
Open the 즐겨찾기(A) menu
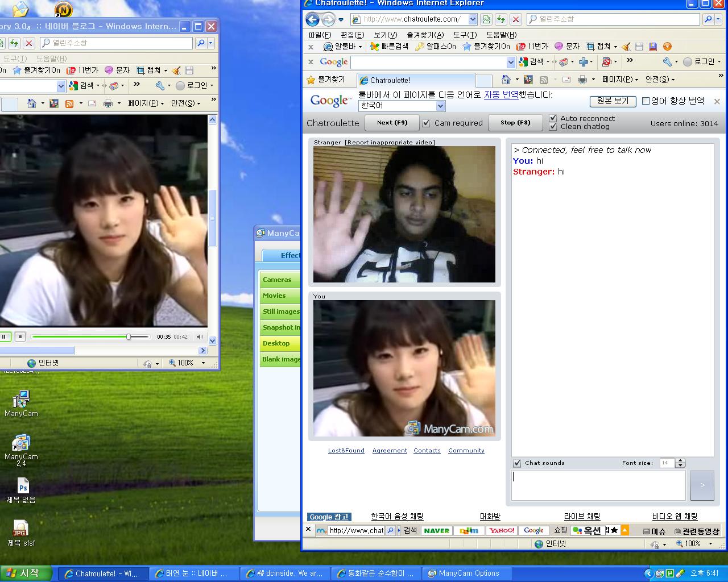click(x=425, y=35)
